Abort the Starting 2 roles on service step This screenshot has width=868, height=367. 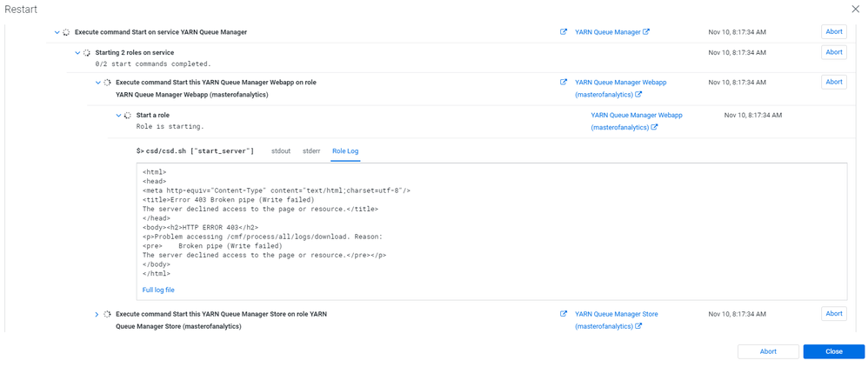[x=834, y=52]
